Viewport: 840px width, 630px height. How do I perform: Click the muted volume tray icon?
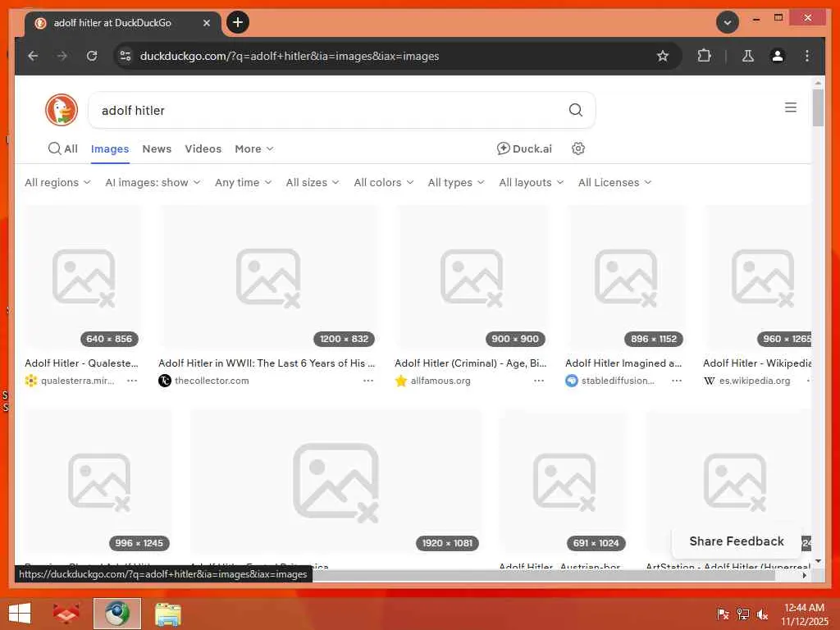762,614
